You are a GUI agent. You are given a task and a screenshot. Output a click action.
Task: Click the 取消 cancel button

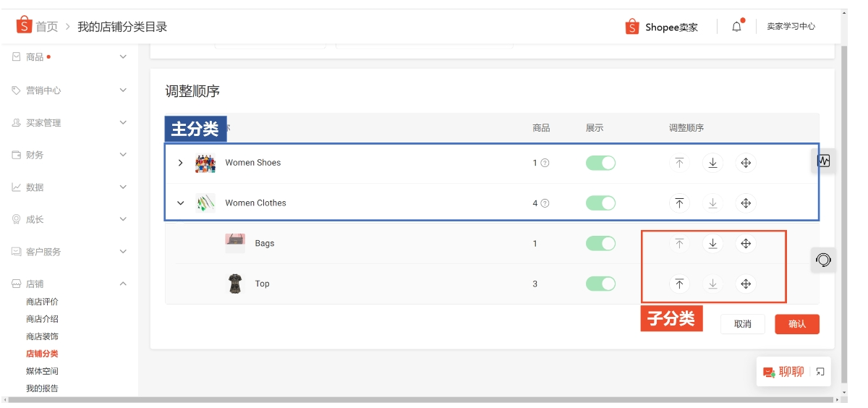tap(742, 324)
